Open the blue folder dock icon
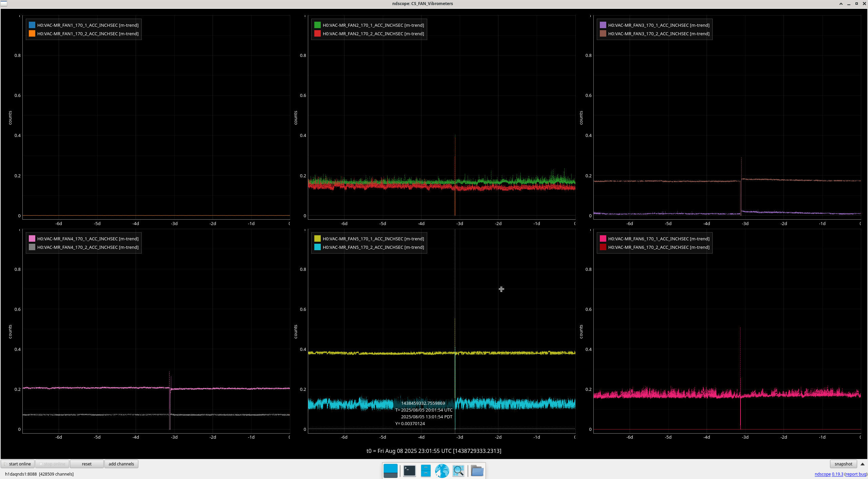868x479 pixels. pyautogui.click(x=477, y=471)
